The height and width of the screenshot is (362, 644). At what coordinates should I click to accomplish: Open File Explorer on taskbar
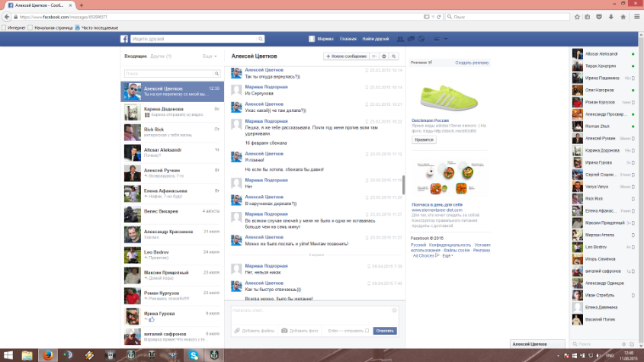click(27, 355)
